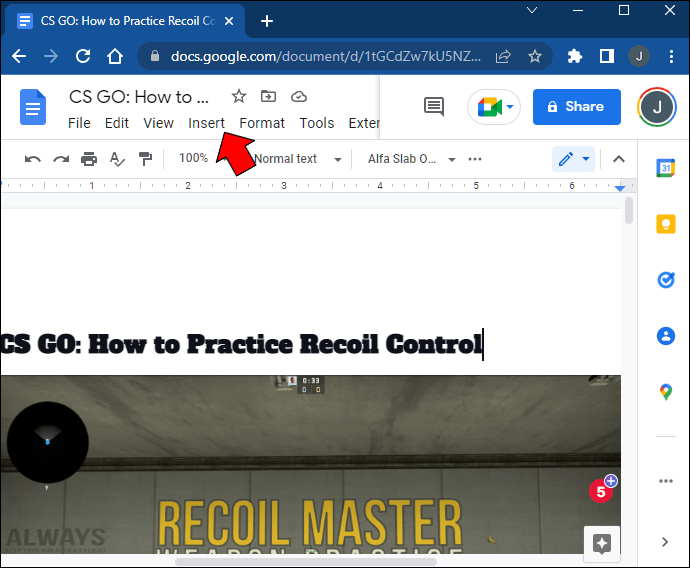Go forward in browser

pyautogui.click(x=51, y=56)
